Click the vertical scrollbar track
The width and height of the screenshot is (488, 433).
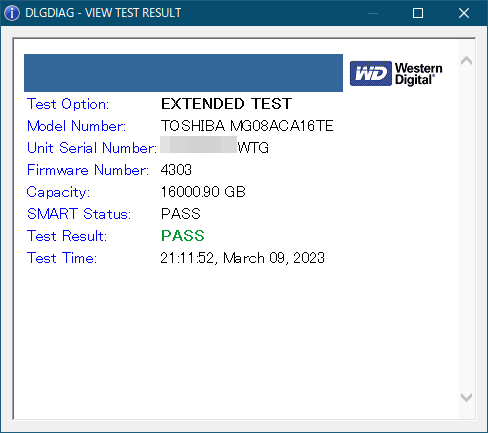(x=466, y=229)
